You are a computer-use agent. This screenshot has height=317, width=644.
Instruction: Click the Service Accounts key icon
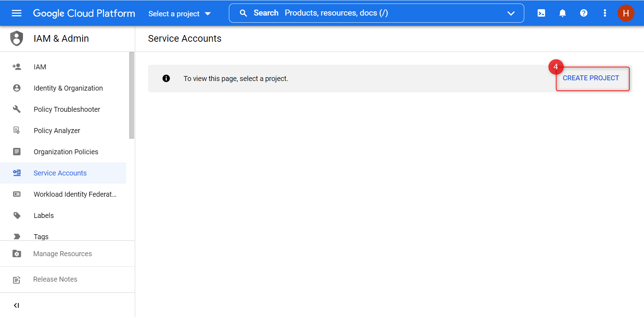coord(17,173)
